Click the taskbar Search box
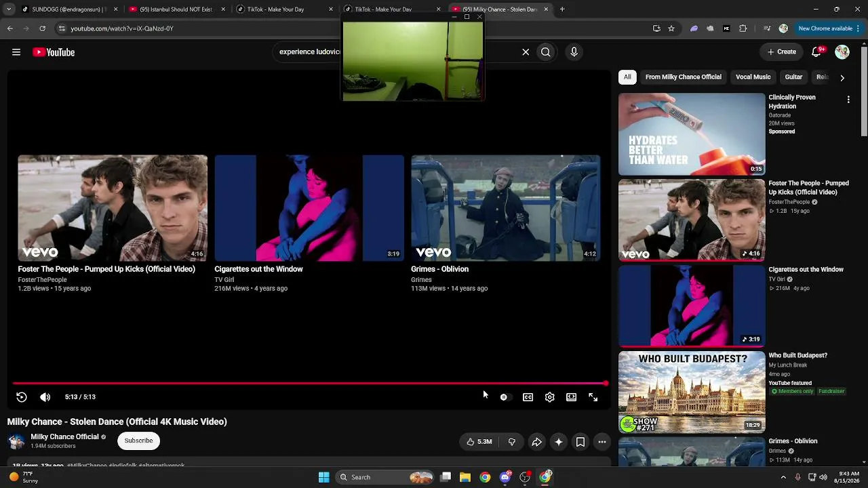The width and height of the screenshot is (868, 488). pyautogui.click(x=384, y=477)
